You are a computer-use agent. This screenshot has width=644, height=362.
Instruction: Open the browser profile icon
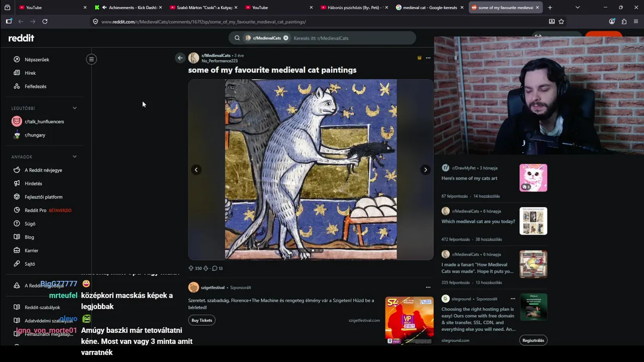point(612,22)
